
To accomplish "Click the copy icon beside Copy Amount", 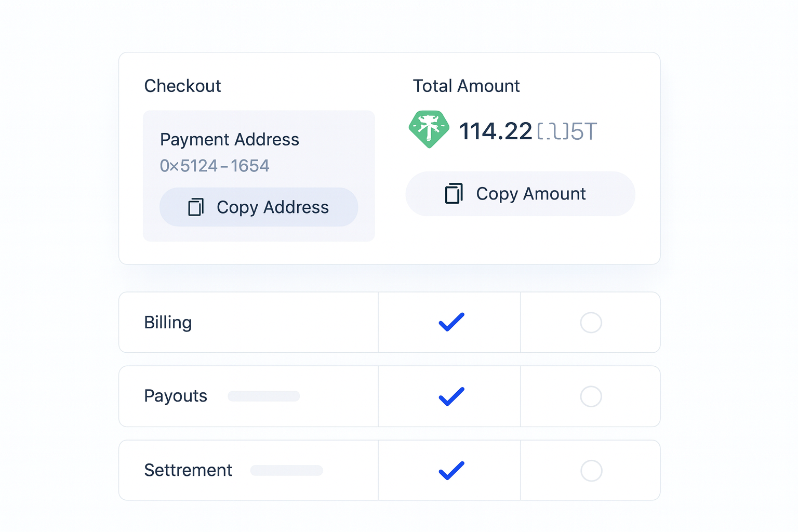I will pyautogui.click(x=454, y=193).
